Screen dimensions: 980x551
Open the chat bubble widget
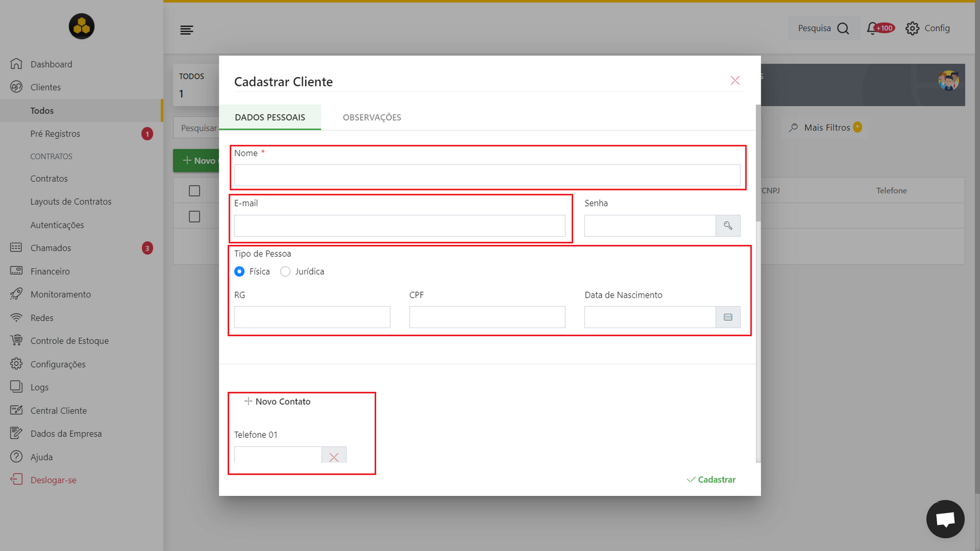pos(945,519)
